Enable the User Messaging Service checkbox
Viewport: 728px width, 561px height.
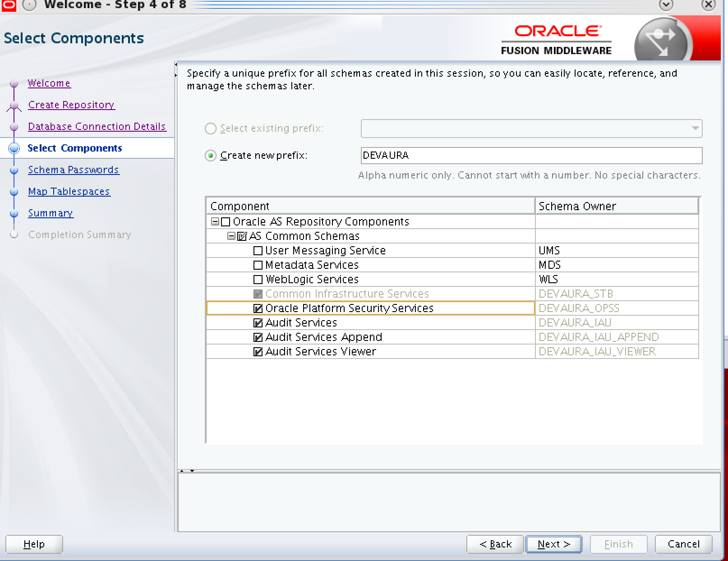click(x=258, y=251)
